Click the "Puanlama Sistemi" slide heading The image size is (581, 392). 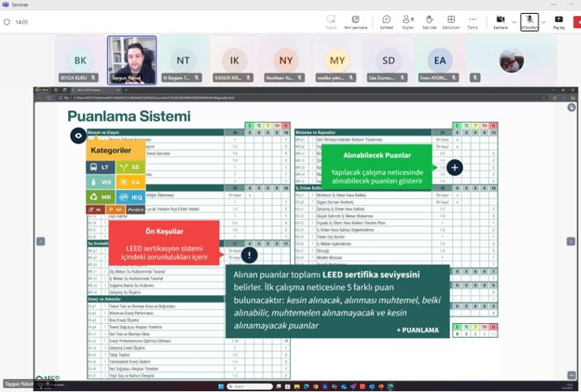(129, 116)
